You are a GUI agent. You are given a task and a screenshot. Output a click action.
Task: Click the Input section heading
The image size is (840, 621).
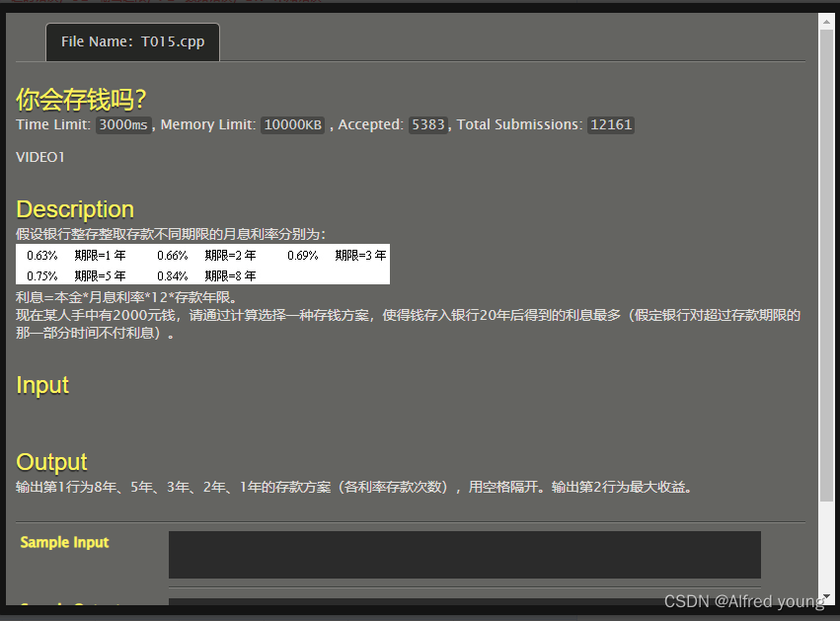[x=41, y=385]
